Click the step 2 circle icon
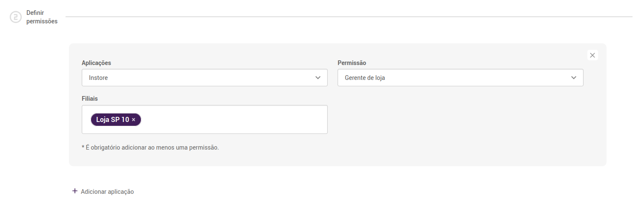644x204 pixels. click(x=16, y=17)
